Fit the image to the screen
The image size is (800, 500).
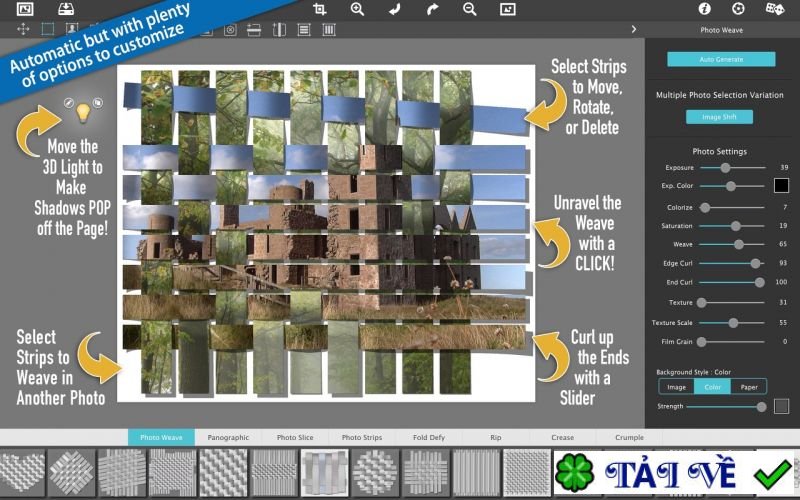pos(508,9)
